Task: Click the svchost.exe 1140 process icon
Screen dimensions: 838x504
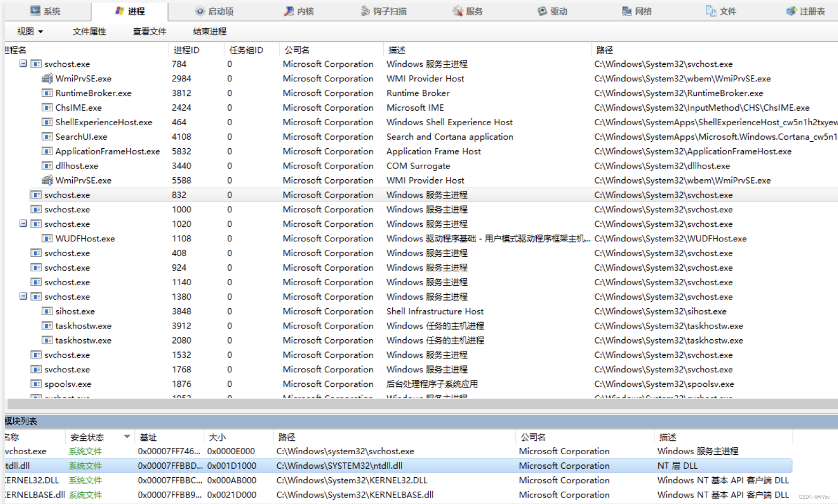Action: point(36,282)
